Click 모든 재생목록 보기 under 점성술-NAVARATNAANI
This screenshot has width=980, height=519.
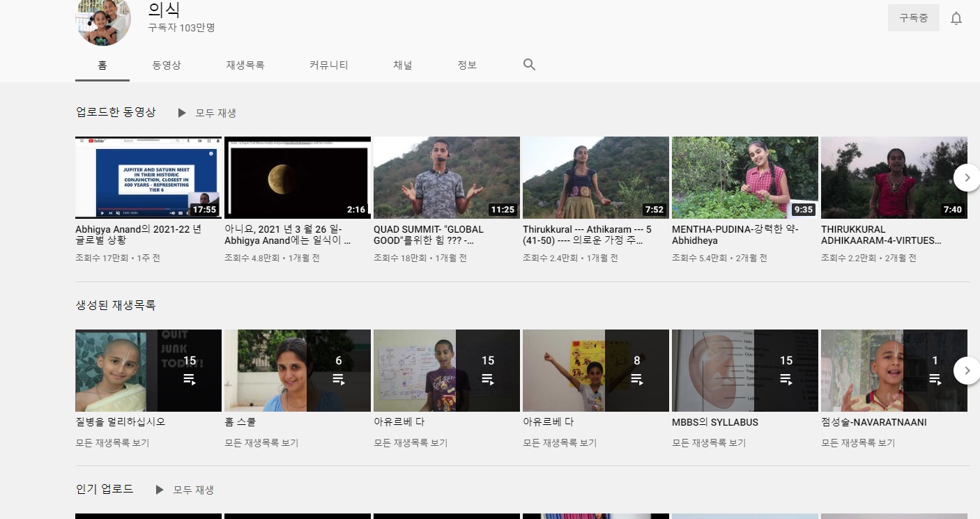(858, 443)
